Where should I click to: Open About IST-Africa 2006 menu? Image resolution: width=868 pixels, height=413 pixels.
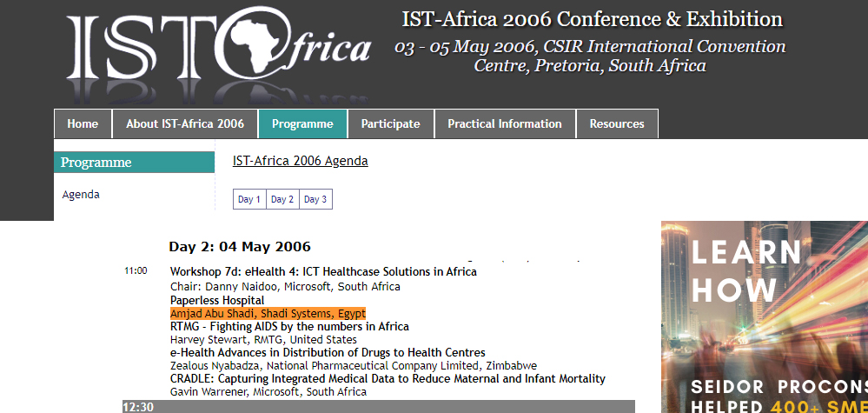tap(185, 124)
